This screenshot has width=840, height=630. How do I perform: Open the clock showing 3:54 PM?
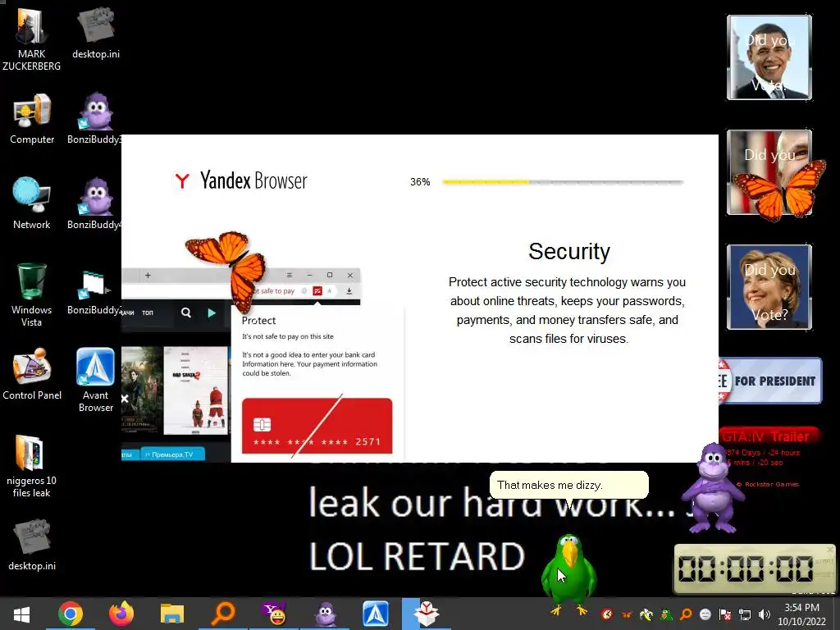[802, 614]
